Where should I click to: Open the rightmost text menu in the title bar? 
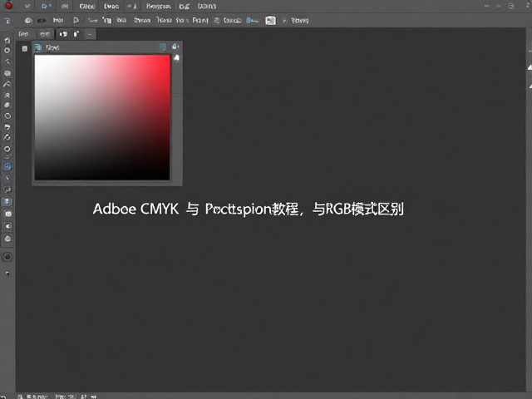207,6
